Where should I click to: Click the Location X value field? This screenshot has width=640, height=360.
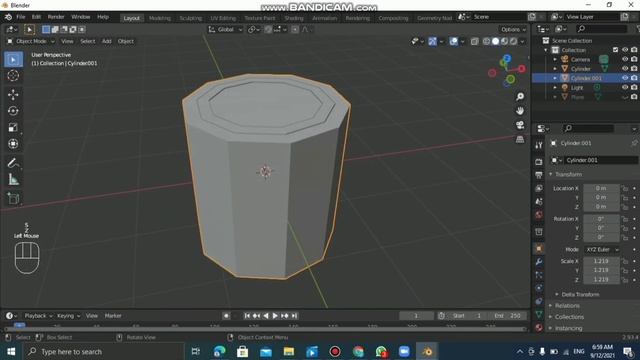click(x=601, y=188)
